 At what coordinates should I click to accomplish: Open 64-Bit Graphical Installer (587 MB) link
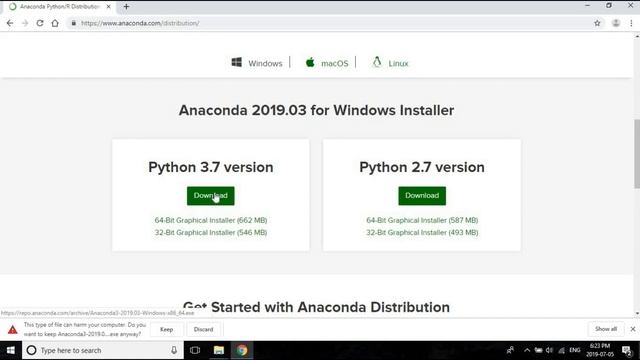[x=422, y=220]
